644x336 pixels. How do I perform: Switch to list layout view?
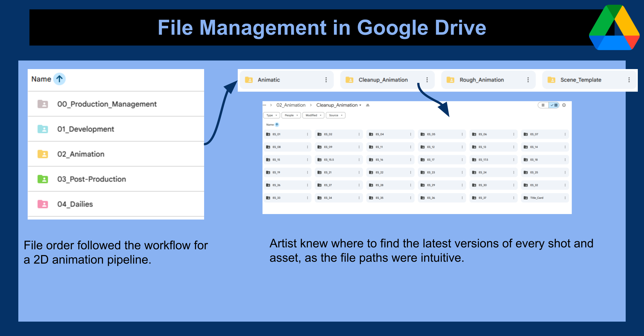pos(543,105)
